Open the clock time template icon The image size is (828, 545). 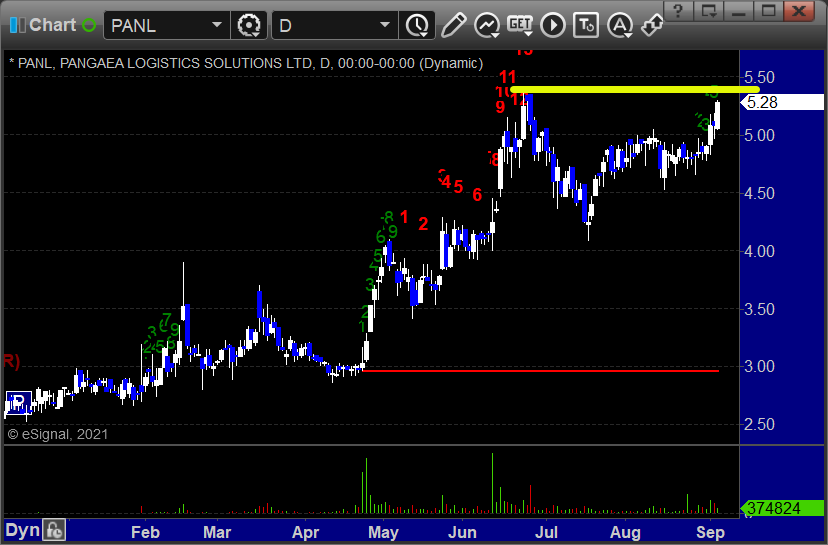(x=417, y=25)
